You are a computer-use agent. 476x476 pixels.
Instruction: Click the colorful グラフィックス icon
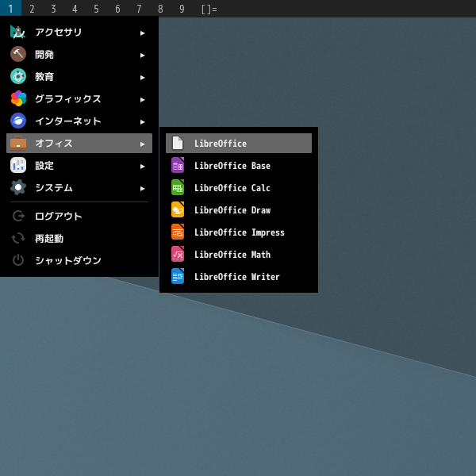pos(18,98)
